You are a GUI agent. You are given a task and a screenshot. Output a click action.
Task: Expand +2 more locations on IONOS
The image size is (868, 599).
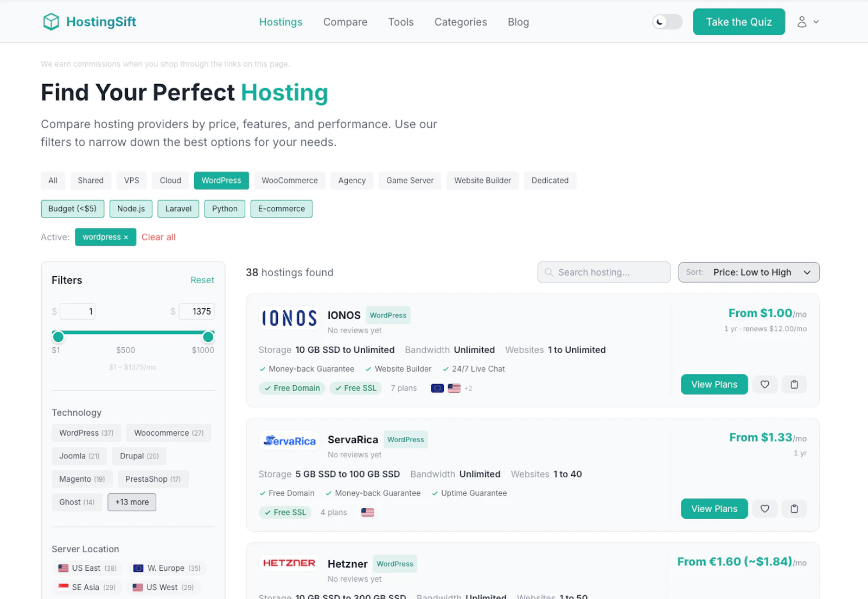[x=469, y=388]
